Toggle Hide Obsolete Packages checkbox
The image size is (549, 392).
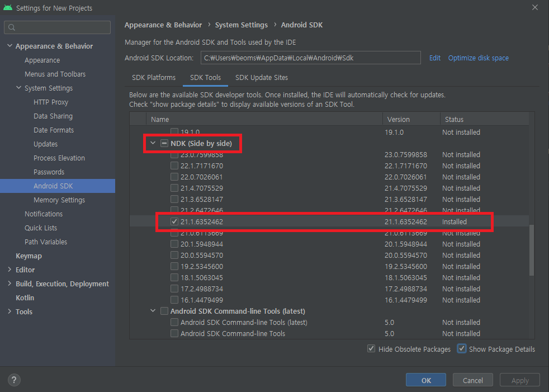coord(371,349)
